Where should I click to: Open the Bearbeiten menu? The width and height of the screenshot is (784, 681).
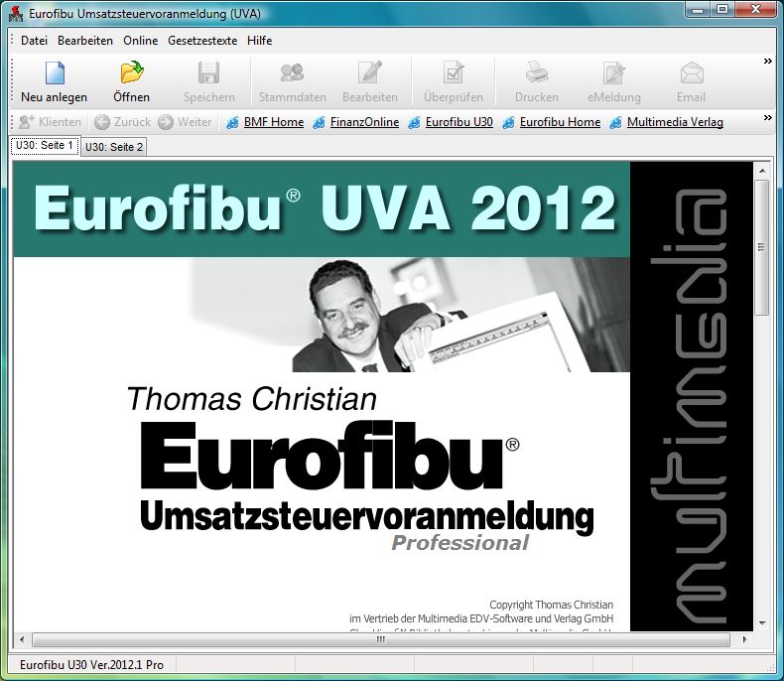click(85, 41)
